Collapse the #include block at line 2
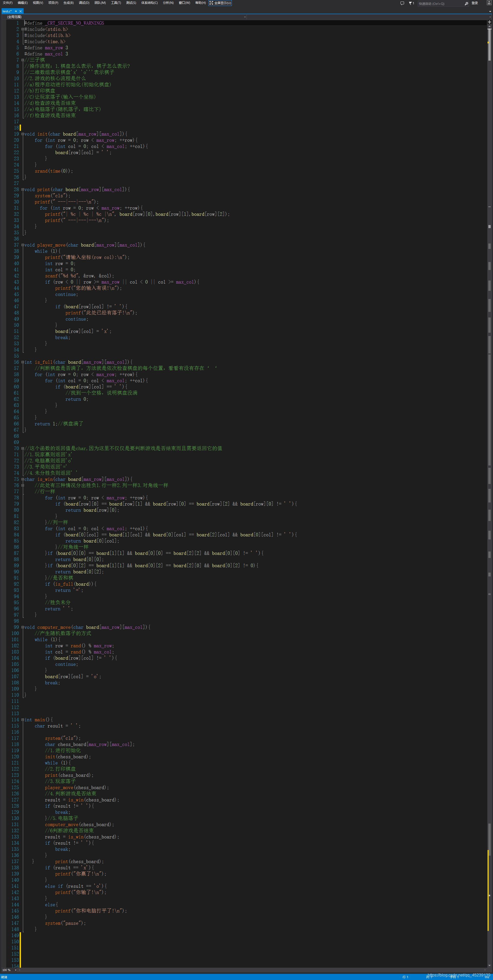Viewport: 493px width, 980px height. [x=22, y=29]
